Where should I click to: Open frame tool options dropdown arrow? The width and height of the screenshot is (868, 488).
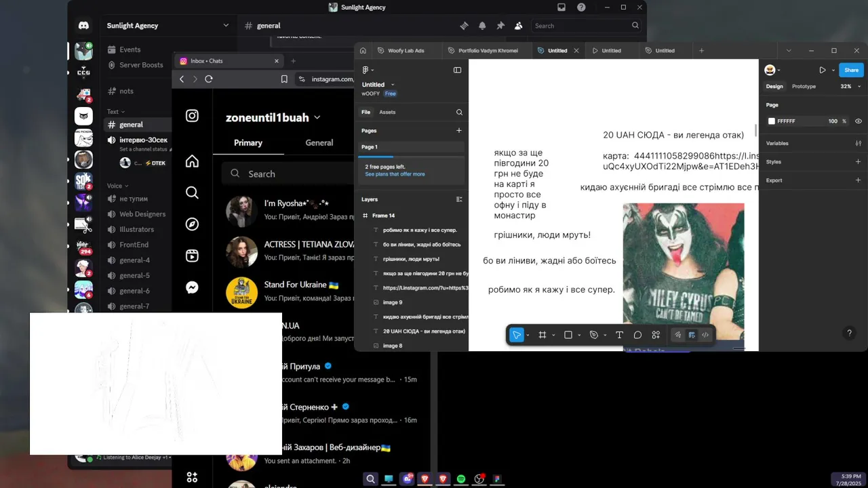553,335
